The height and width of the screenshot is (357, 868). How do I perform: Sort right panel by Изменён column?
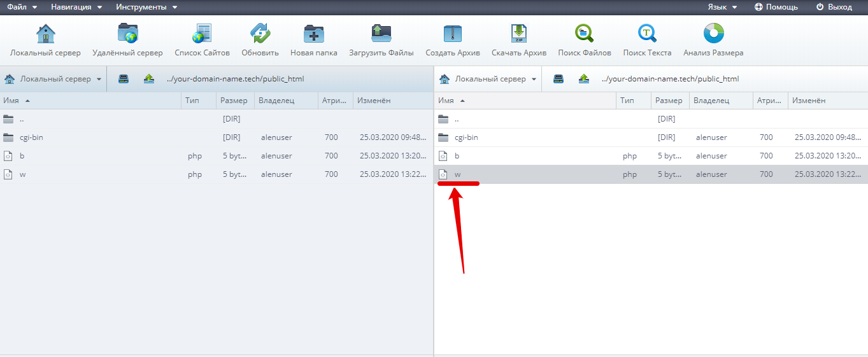click(828, 101)
